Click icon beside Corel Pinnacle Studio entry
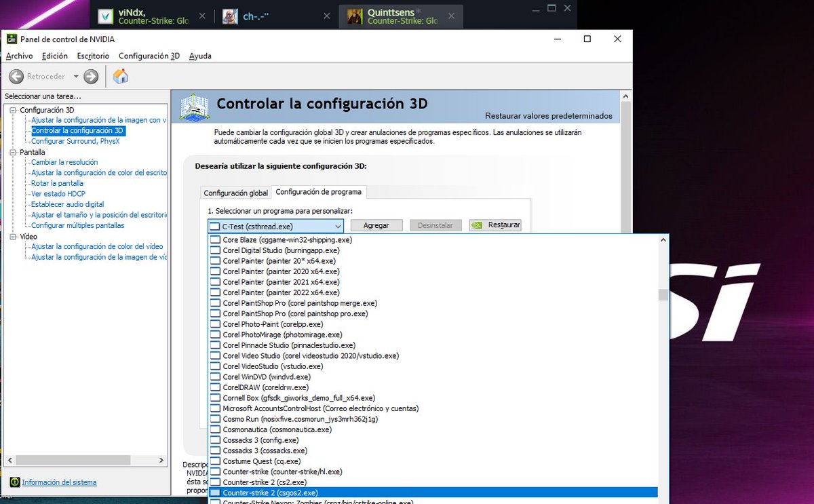This screenshot has height=504, width=814. (x=216, y=345)
